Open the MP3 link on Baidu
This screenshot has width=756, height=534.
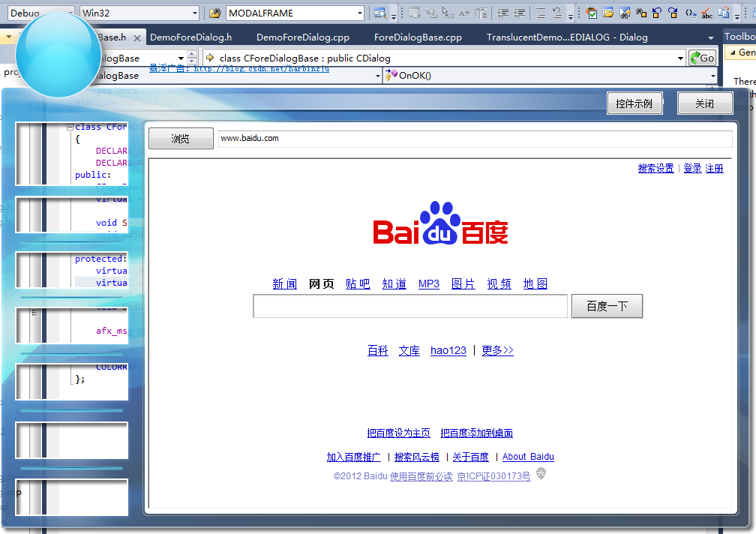[429, 283]
